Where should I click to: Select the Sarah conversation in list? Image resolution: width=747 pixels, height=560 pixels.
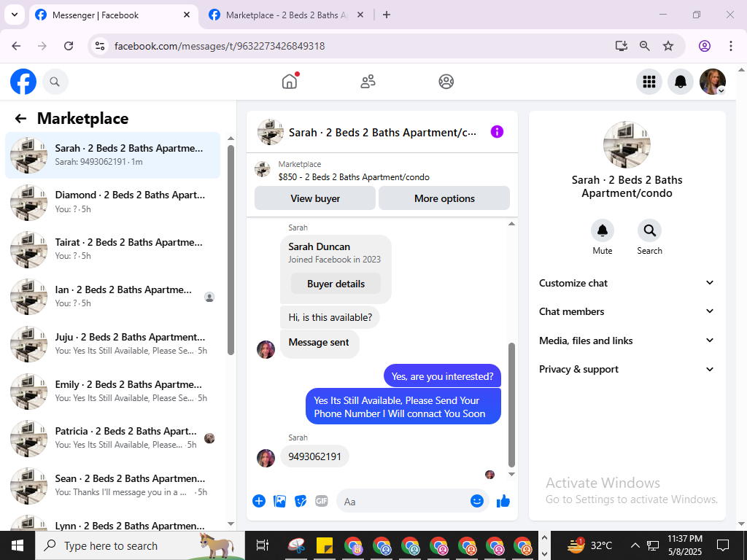(x=112, y=155)
